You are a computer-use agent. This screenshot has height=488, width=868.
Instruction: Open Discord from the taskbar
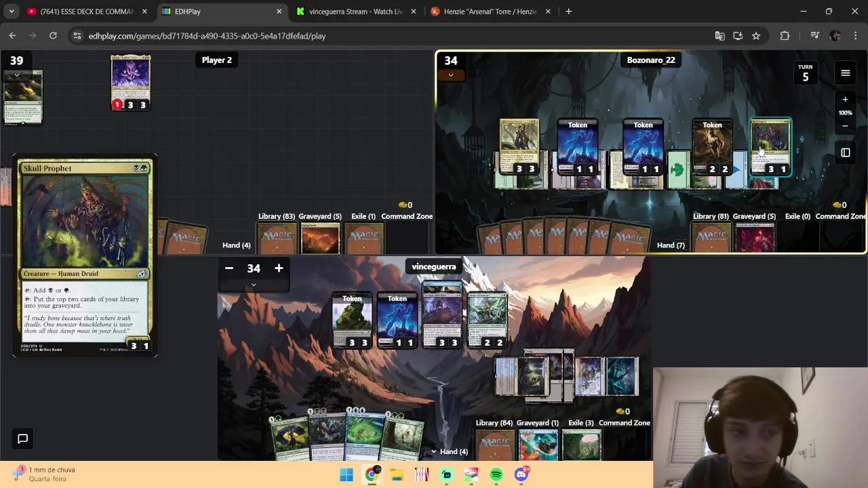coord(521,474)
